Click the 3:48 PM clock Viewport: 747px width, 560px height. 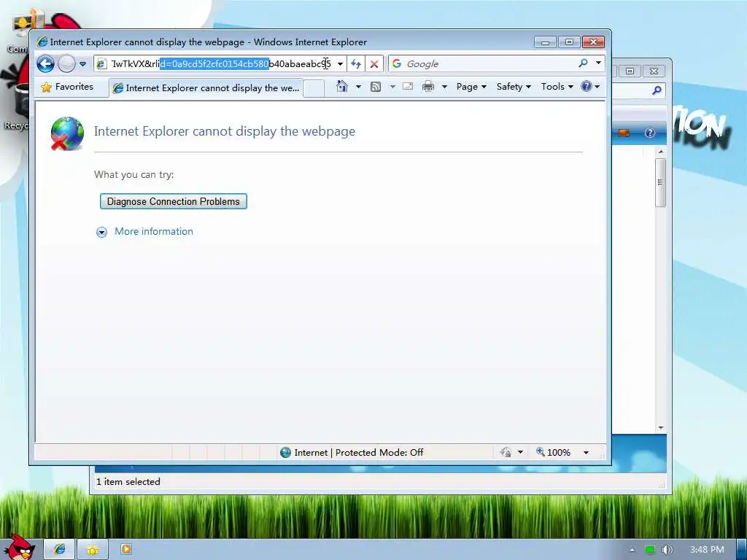tap(707, 550)
